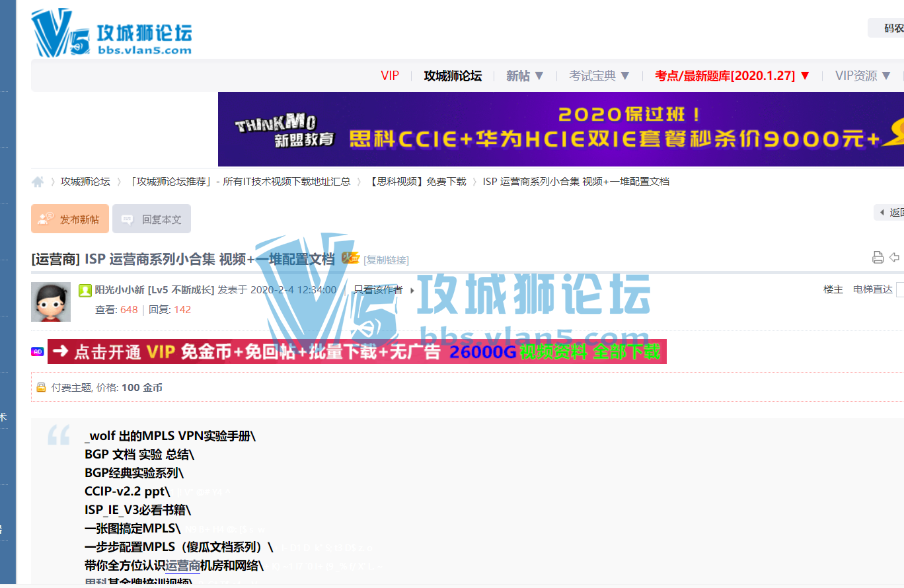904x588 pixels.
Task: Click the lock icon beside 付费主题
Action: [41, 388]
